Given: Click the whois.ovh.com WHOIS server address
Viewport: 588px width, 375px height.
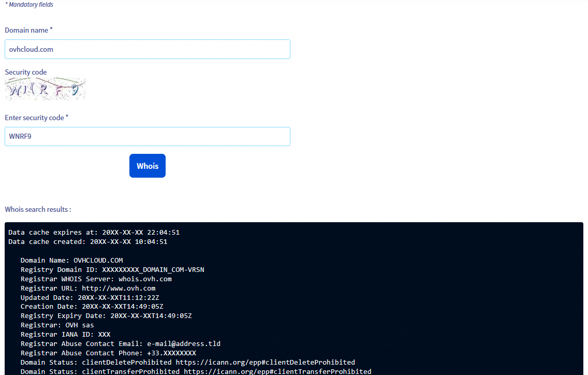Looking at the screenshot, I should (x=144, y=279).
